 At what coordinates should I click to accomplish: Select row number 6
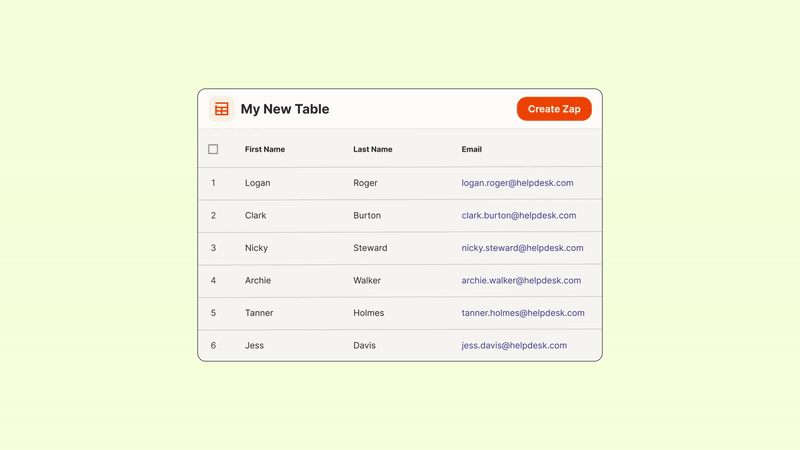213,345
